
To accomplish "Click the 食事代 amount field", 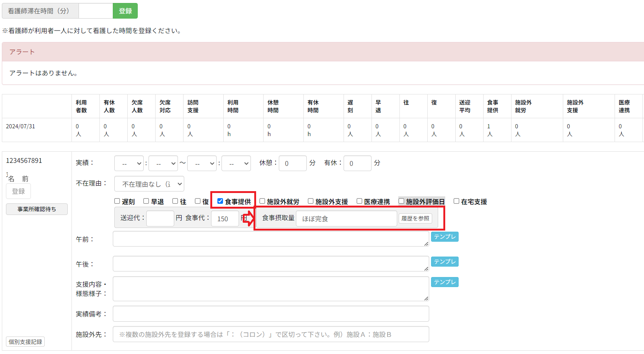I will pos(225,219).
